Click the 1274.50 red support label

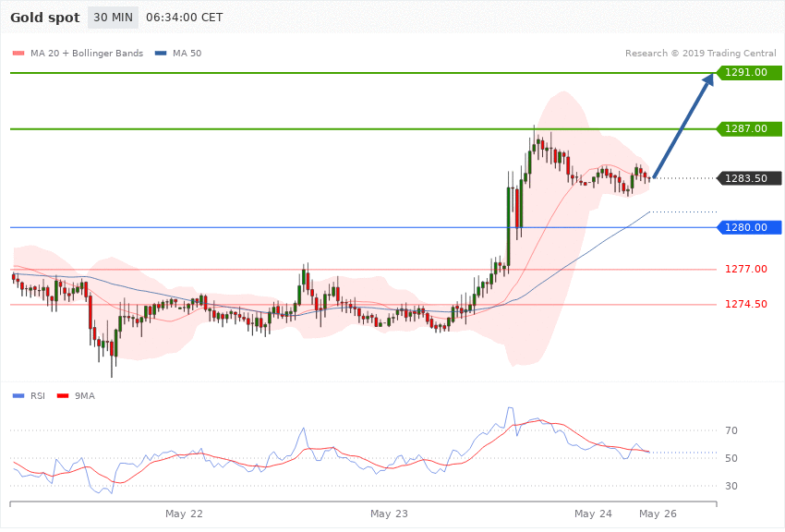pos(746,304)
